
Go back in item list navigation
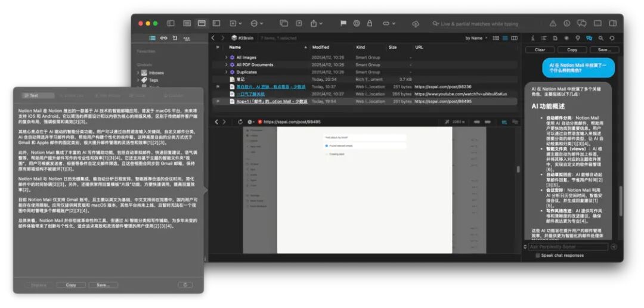click(x=213, y=38)
